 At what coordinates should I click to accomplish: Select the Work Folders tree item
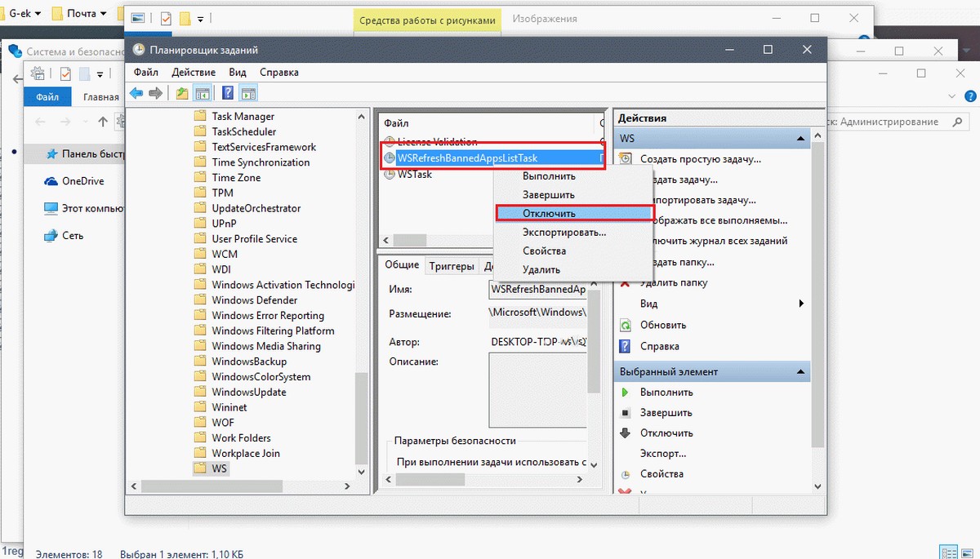(241, 438)
